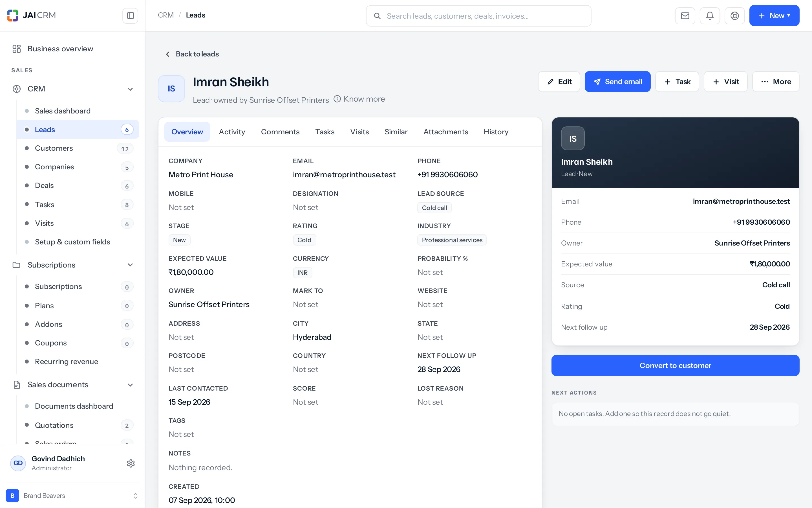Collapse the Subscriptions sidebar section
Screen dimensions: 812x508
130,265
